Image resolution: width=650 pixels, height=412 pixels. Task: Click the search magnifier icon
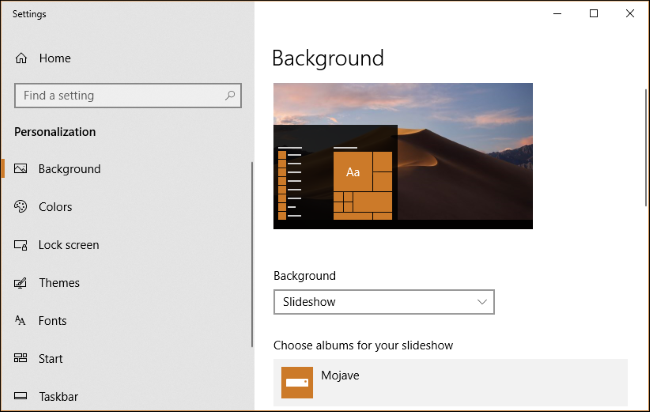pyautogui.click(x=229, y=96)
